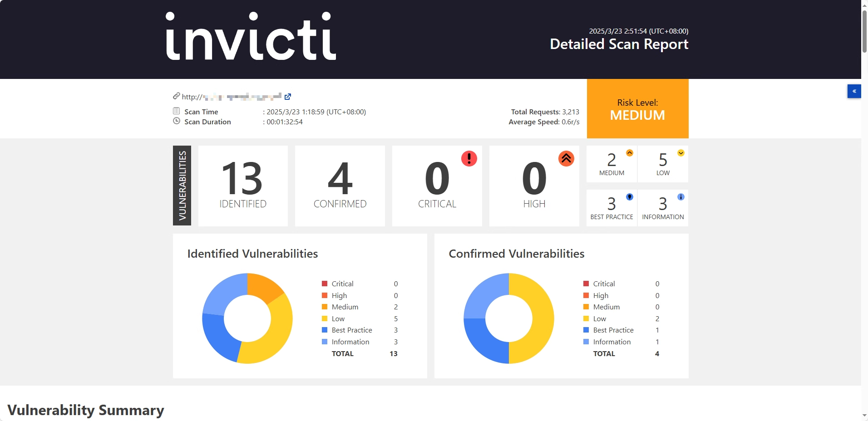Select the 2 Medium tile
The width and height of the screenshot is (868, 421).
[x=612, y=164]
